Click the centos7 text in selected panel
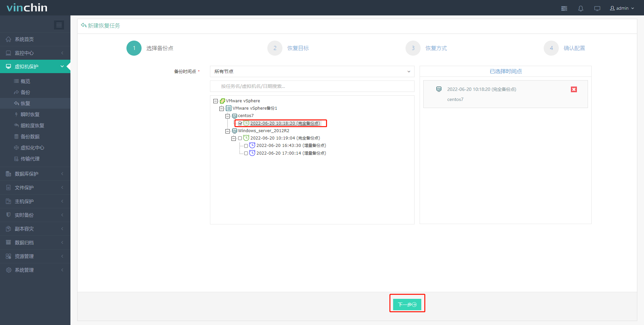The width and height of the screenshot is (644, 325). click(455, 100)
